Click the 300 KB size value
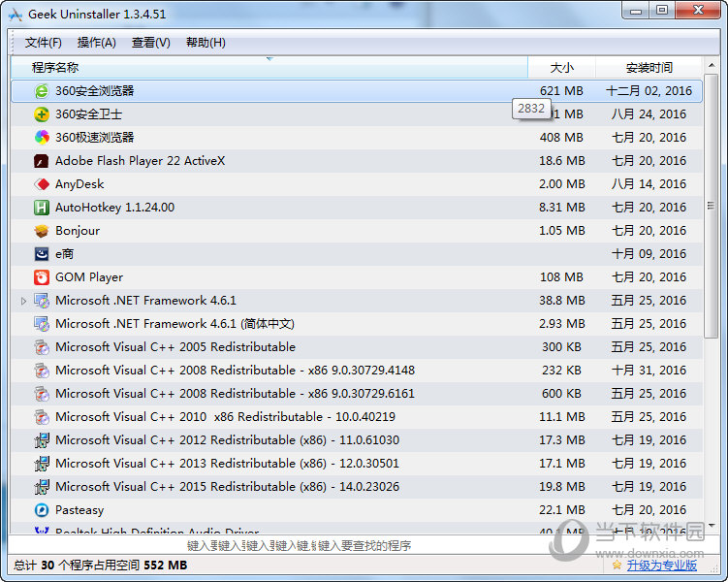This screenshot has width=728, height=582. click(x=561, y=347)
